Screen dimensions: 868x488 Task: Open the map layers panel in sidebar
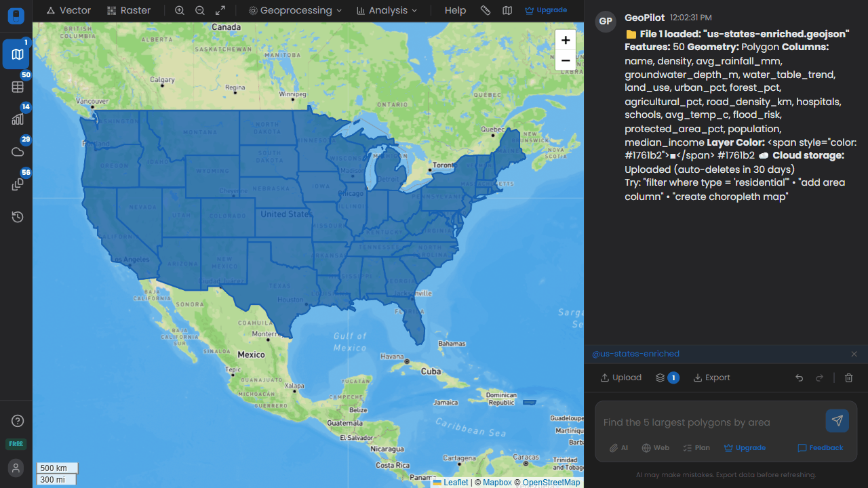click(16, 54)
